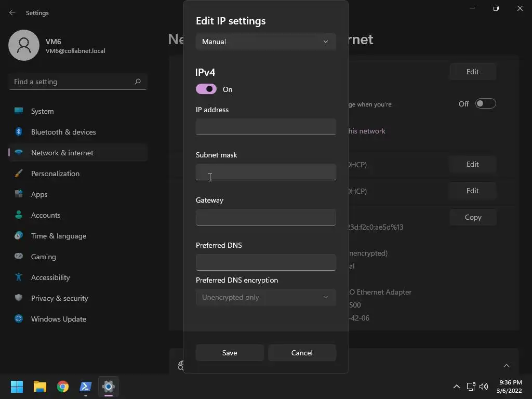Image resolution: width=532 pixels, height=399 pixels.
Task: Save the IP settings
Action: click(x=230, y=353)
